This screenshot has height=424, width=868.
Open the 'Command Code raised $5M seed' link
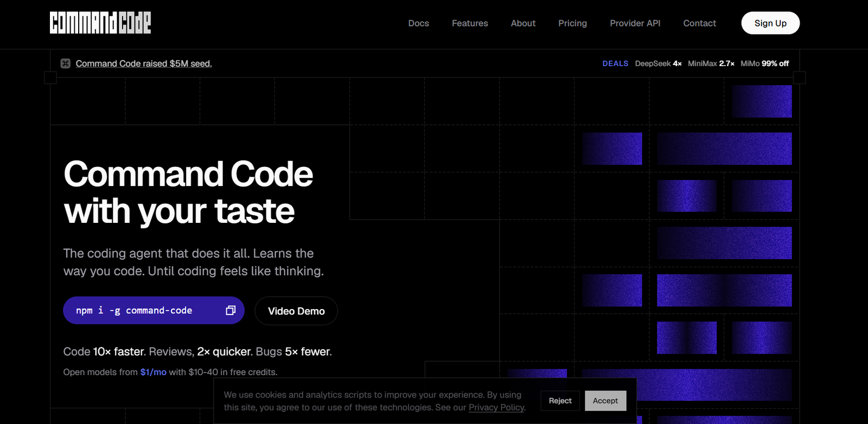tap(144, 63)
